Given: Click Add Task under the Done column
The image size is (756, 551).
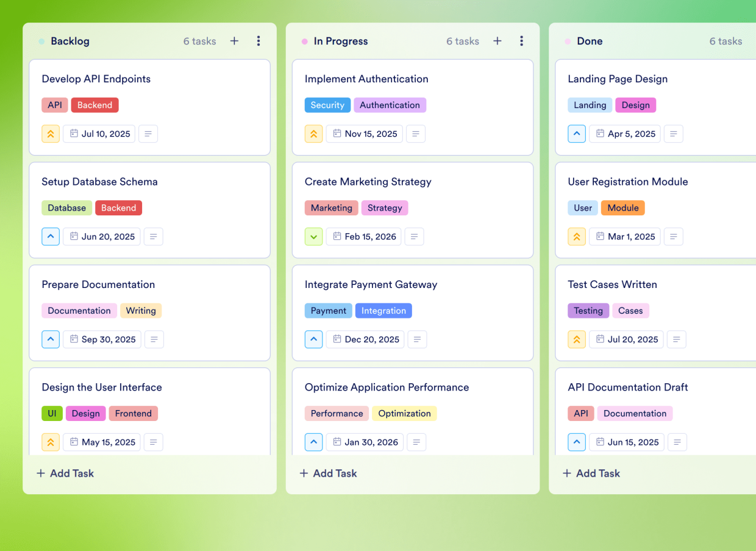Looking at the screenshot, I should [591, 473].
